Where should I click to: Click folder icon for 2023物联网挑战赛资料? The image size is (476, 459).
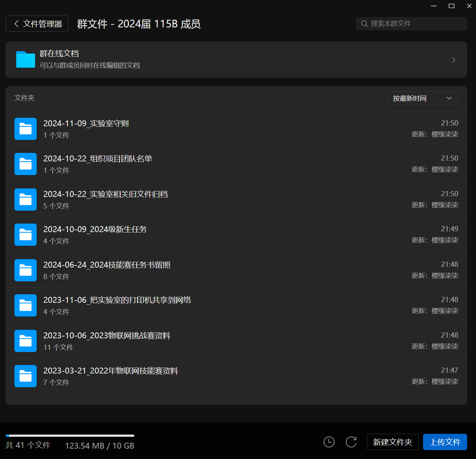26,341
